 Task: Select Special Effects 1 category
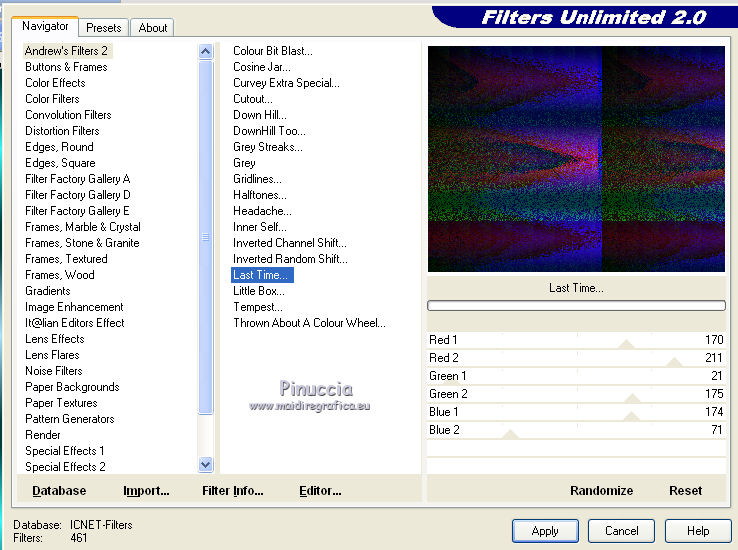[65, 451]
